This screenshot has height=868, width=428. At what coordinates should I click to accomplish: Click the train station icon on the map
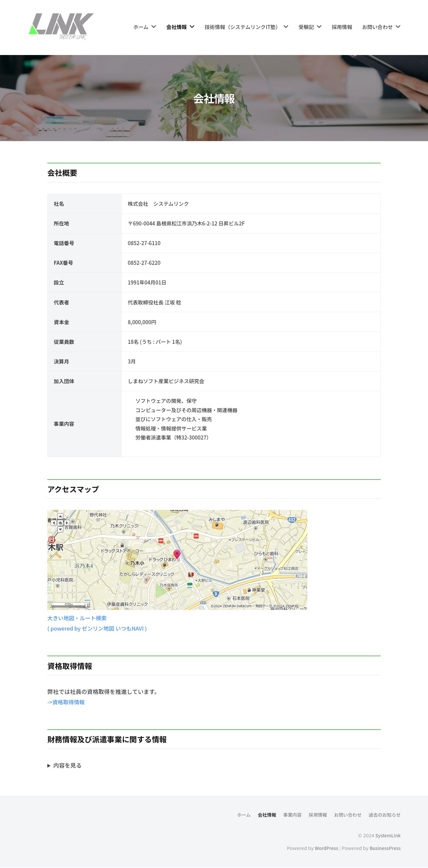(x=52, y=540)
